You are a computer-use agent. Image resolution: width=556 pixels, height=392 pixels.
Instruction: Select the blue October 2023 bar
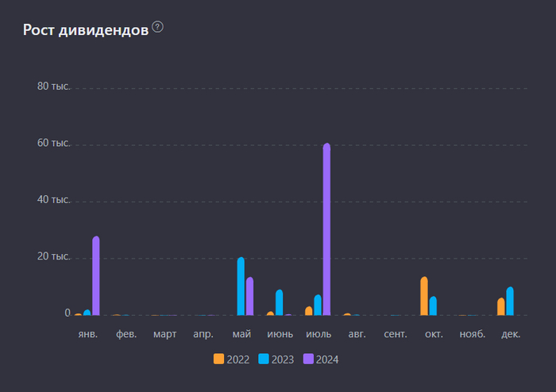point(433,306)
